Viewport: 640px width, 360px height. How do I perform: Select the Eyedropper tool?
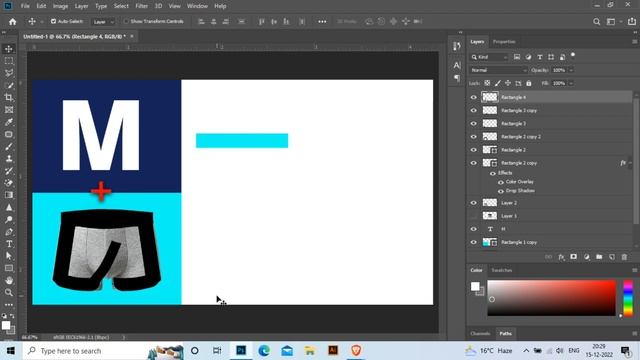(9, 122)
